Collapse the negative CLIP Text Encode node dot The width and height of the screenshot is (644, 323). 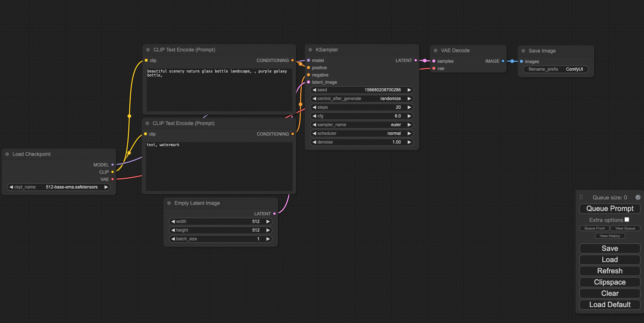pos(147,123)
